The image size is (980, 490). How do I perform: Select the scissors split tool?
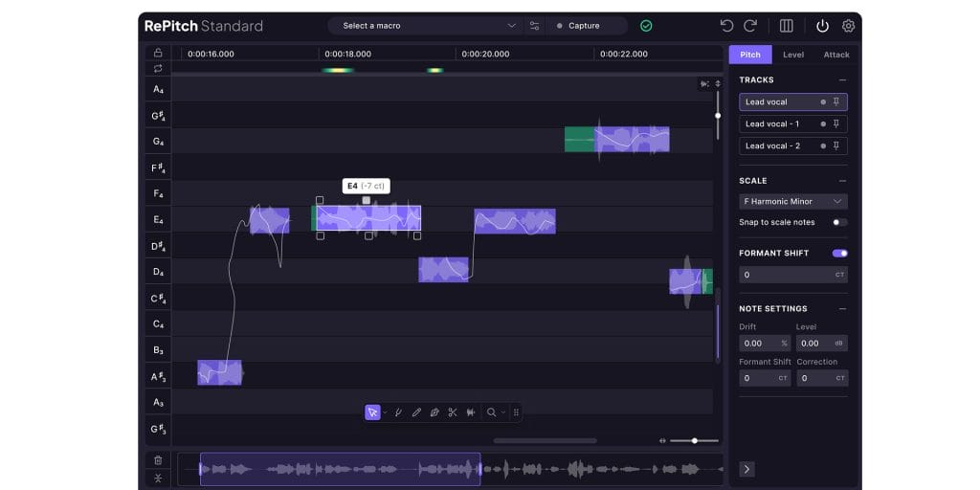coord(453,412)
